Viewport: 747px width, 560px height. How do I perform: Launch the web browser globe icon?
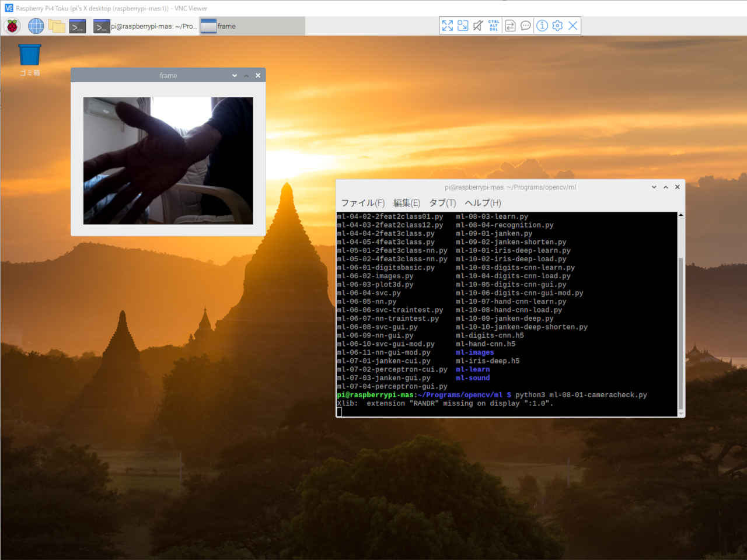[36, 26]
